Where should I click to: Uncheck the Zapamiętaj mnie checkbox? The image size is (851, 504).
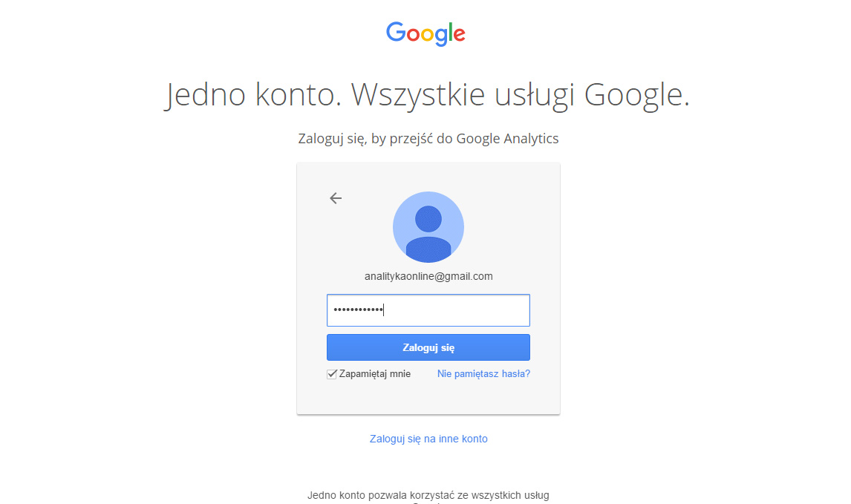coord(332,374)
